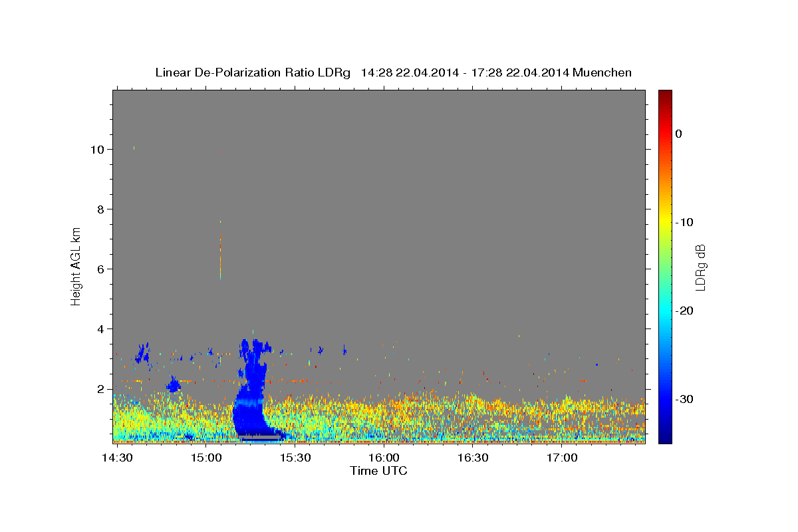
Task: Click the colorbar label '-20'
Action: [x=684, y=311]
